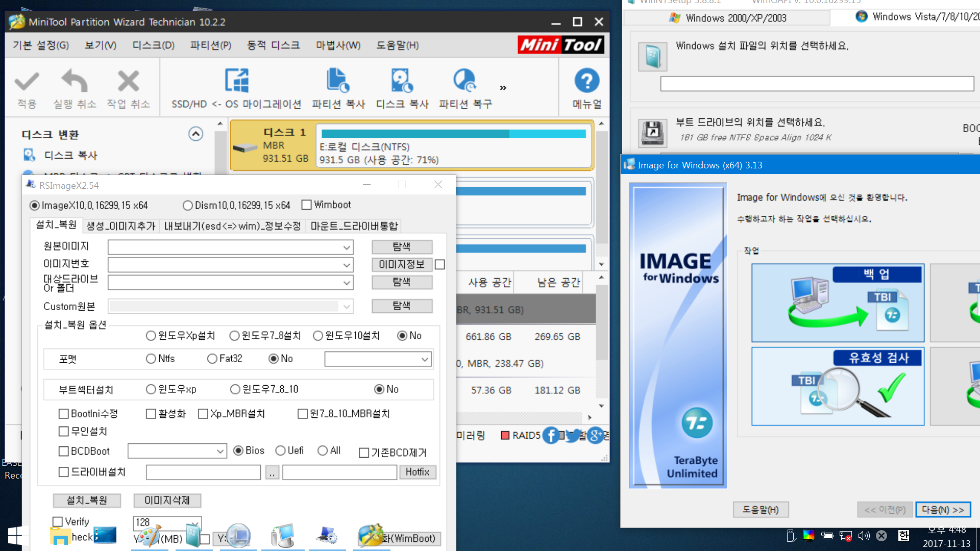980x551 pixels.
Task: Check the 기존BCD제거 checkbox
Action: (x=364, y=453)
